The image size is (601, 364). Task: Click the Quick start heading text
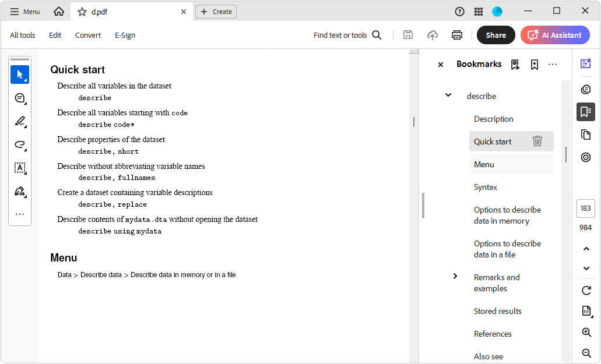point(78,70)
